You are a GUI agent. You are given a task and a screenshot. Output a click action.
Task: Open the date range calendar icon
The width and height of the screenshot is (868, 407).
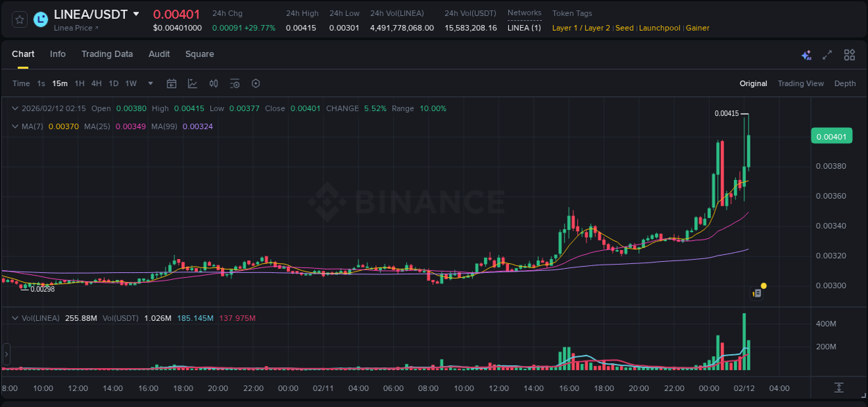[172, 83]
